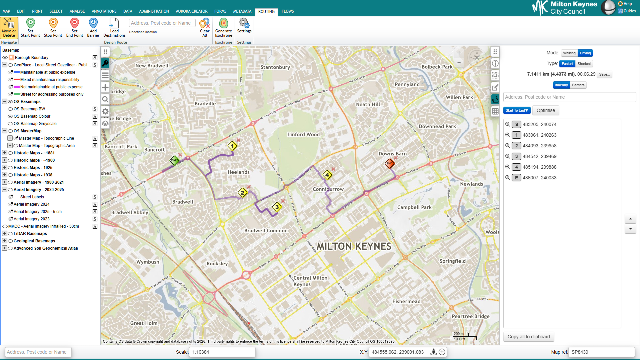
Task: Click the Load Destinations document icon
Action: pyautogui.click(x=114, y=23)
